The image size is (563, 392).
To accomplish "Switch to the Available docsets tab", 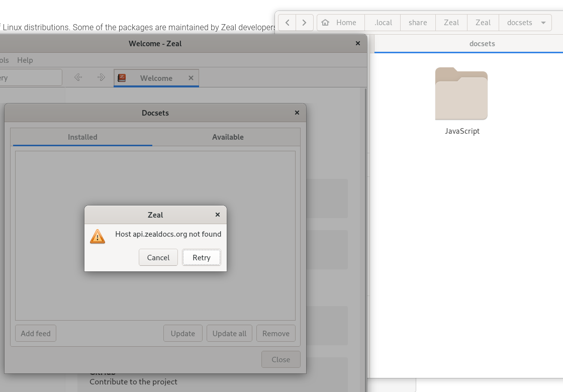I will (x=228, y=137).
